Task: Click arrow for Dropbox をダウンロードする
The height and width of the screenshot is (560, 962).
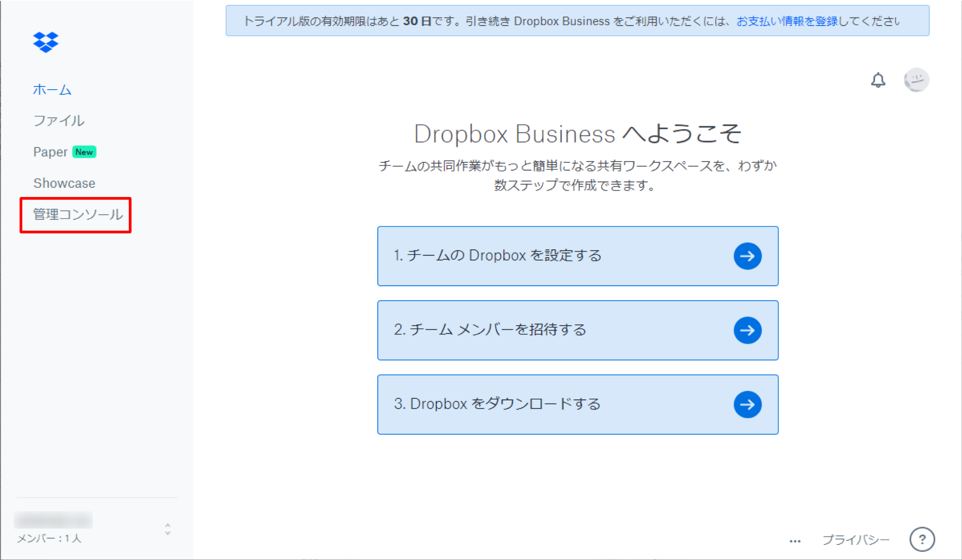Action: pyautogui.click(x=747, y=404)
